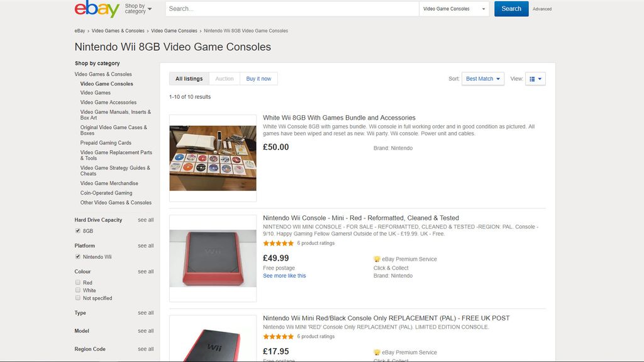Open Video Game Replacement Parts & Tools category
The width and height of the screenshot is (644, 362).
(x=116, y=155)
